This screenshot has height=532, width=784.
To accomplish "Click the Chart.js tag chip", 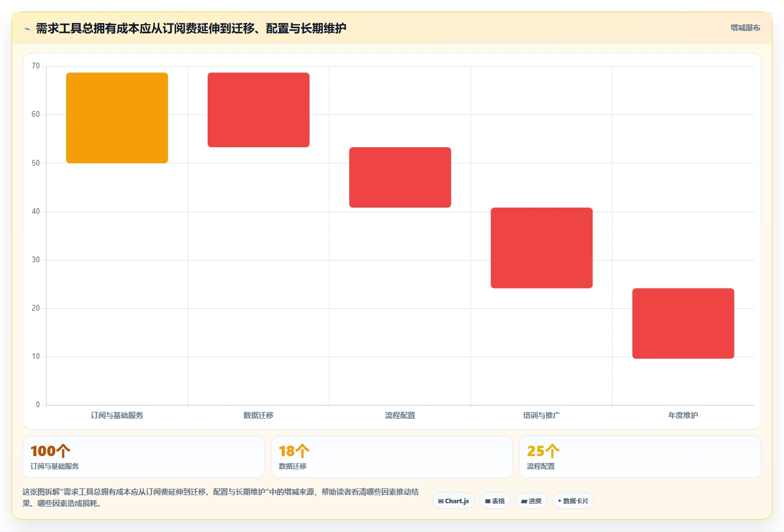I will click(x=453, y=501).
